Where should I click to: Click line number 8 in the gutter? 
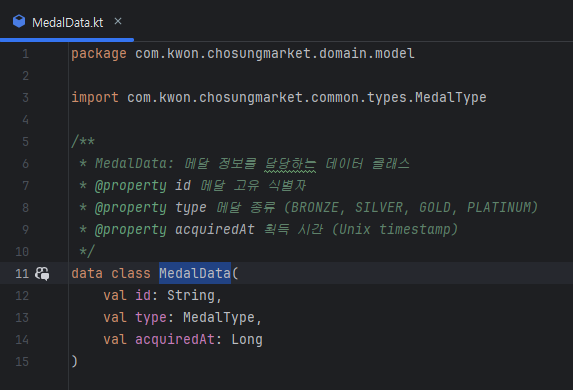[x=26, y=208]
